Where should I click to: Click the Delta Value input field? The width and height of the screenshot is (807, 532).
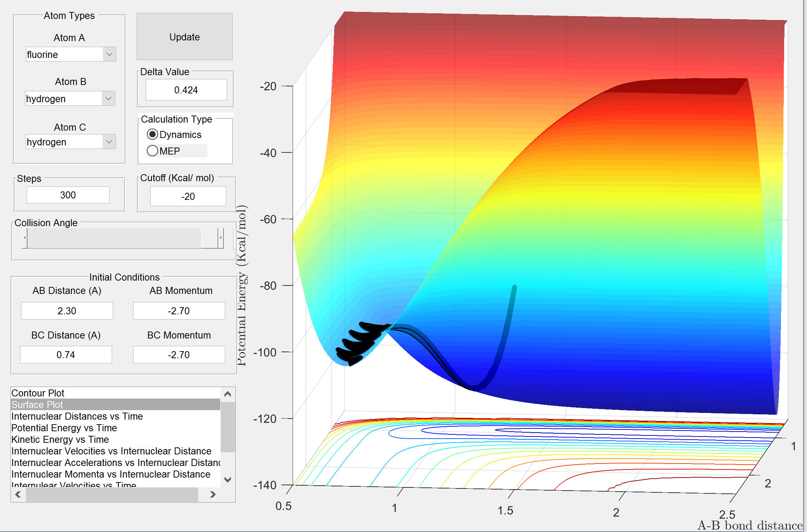pyautogui.click(x=186, y=90)
